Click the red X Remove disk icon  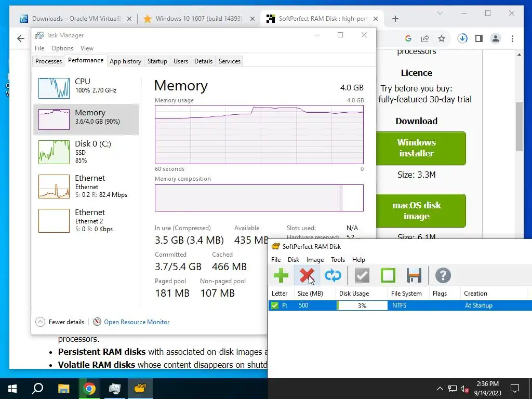pyautogui.click(x=307, y=275)
